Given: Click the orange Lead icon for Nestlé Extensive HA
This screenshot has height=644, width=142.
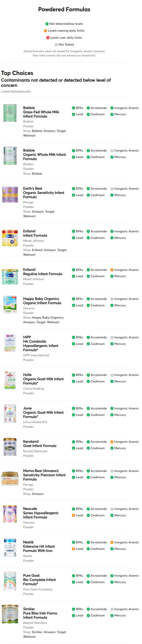Looking at the screenshot, I should [73, 549].
